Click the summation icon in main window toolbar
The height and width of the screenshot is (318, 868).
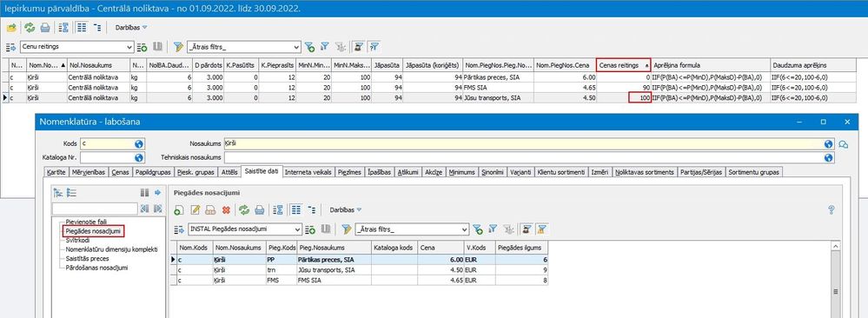(x=63, y=27)
